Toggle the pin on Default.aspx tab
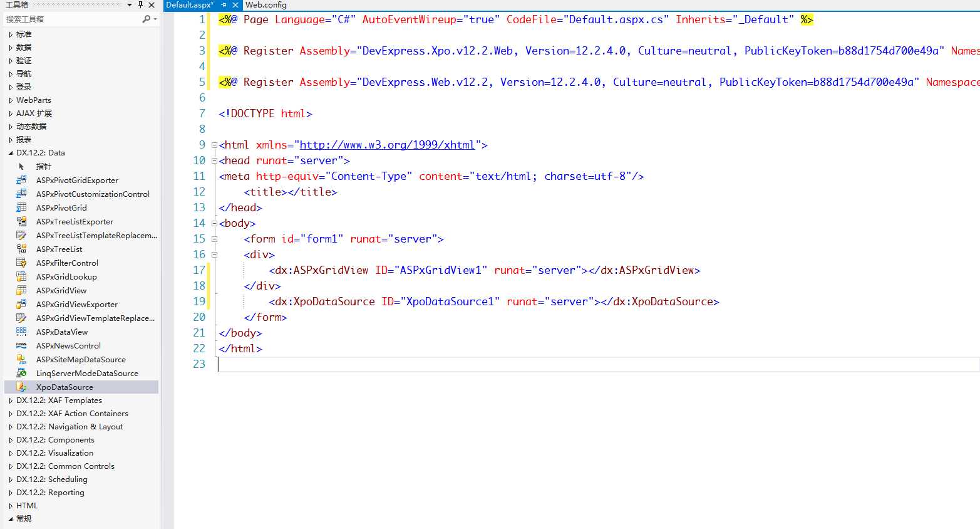This screenshot has height=529, width=980. point(224,4)
